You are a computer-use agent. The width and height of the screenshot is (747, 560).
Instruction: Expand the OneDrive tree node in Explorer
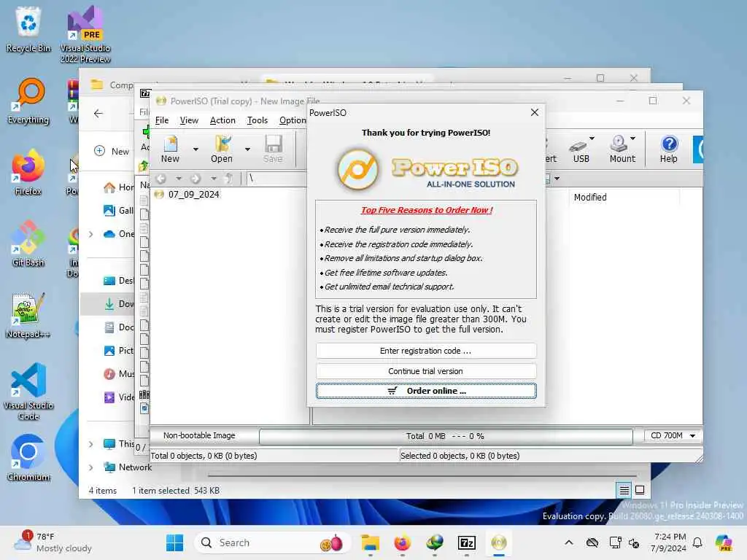(91, 234)
